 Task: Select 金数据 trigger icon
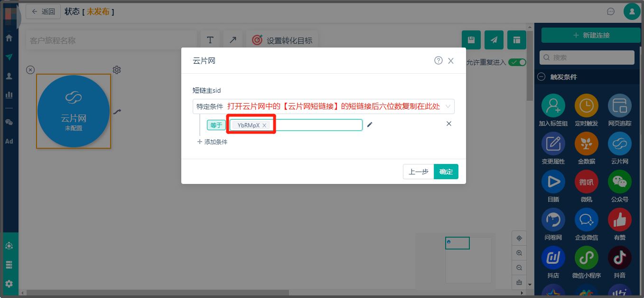587,144
